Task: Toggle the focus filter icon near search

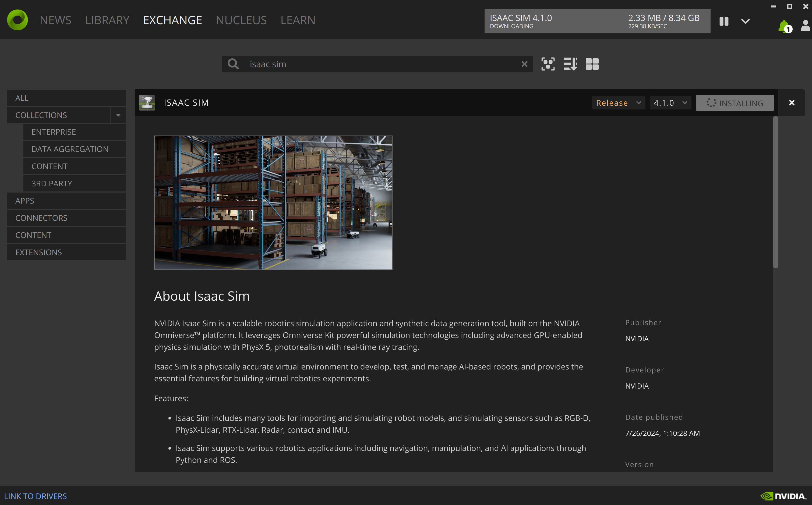Action: pos(548,64)
